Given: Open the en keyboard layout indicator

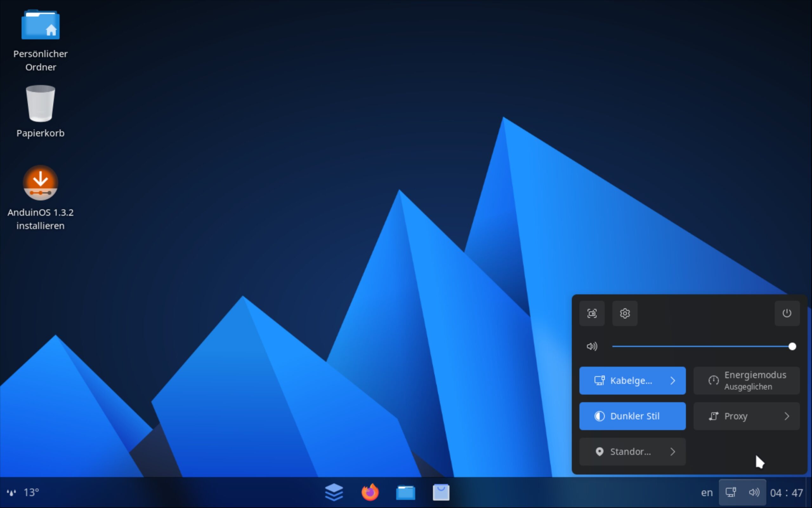Looking at the screenshot, I should [x=707, y=492].
